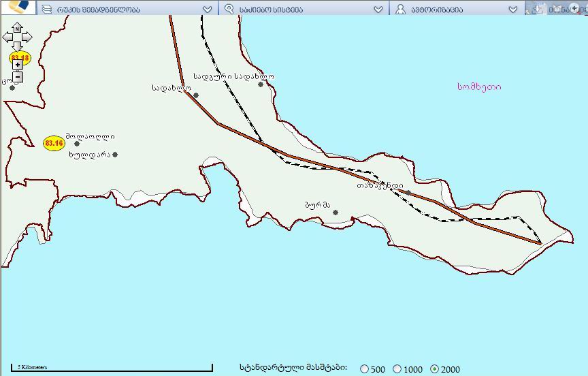Click the yellow 83.16 map badge

tap(54, 143)
